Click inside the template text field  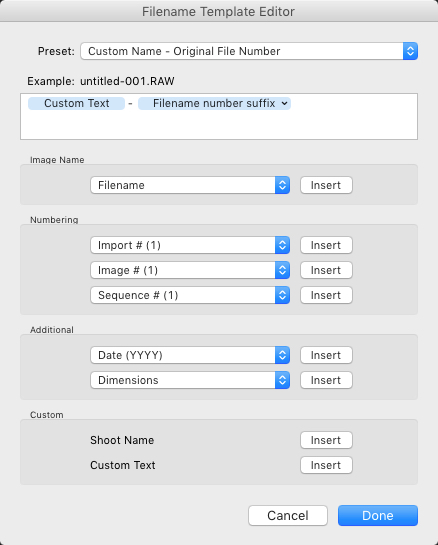click(219, 116)
